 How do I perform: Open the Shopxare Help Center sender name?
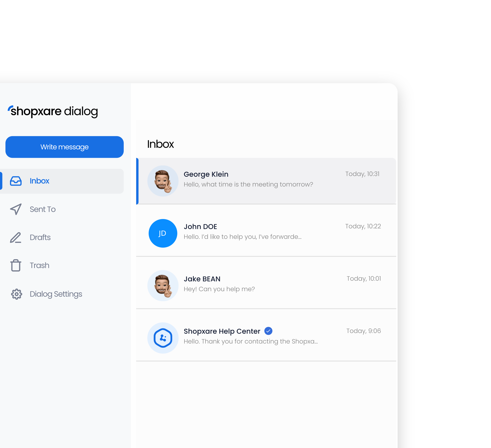[x=222, y=331]
